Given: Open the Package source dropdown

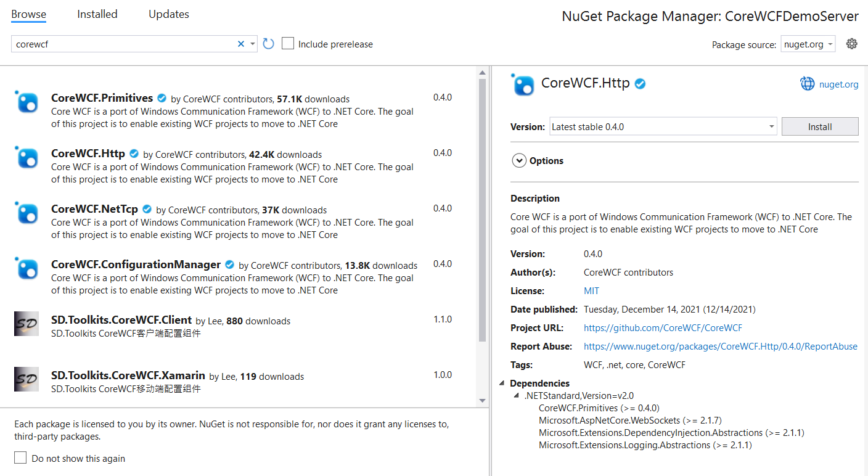Looking at the screenshot, I should [808, 44].
